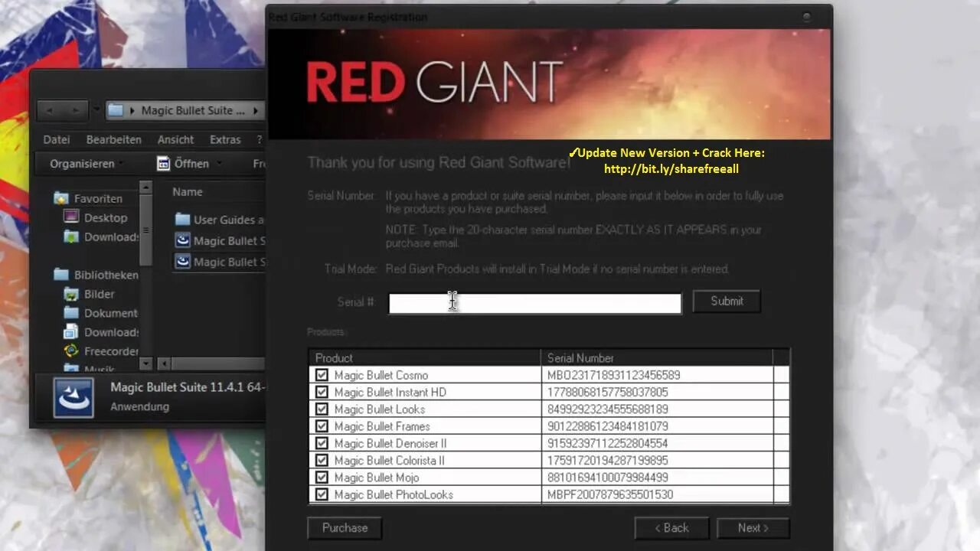Select serial 88101694100079984499 cell
The image size is (980, 551).
[657, 478]
